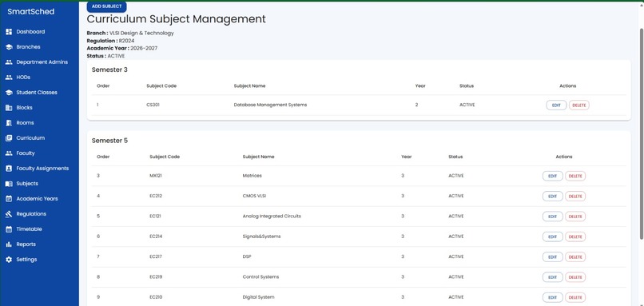This screenshot has height=306, width=644.
Task: Edit the Matrices subject row
Action: [x=552, y=176]
